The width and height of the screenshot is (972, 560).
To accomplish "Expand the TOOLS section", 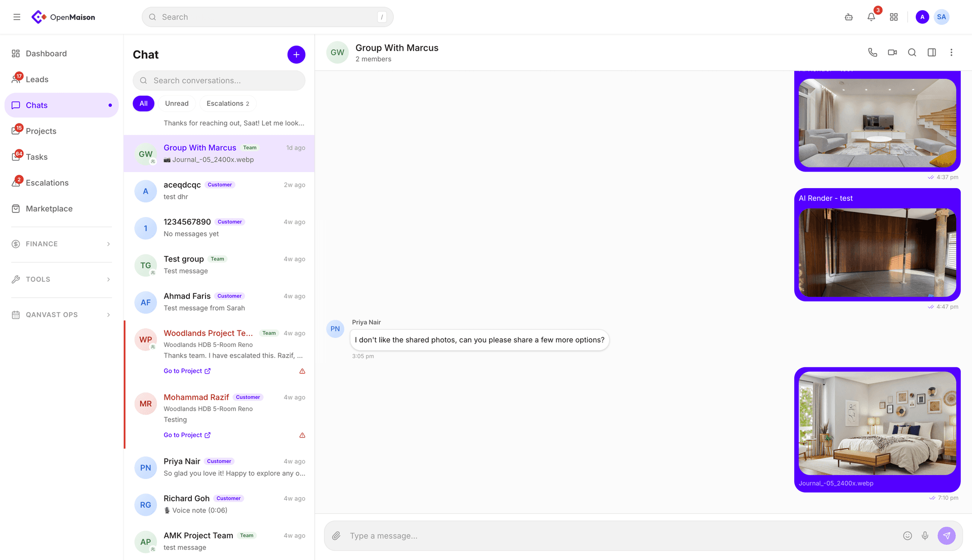I will tap(61, 279).
